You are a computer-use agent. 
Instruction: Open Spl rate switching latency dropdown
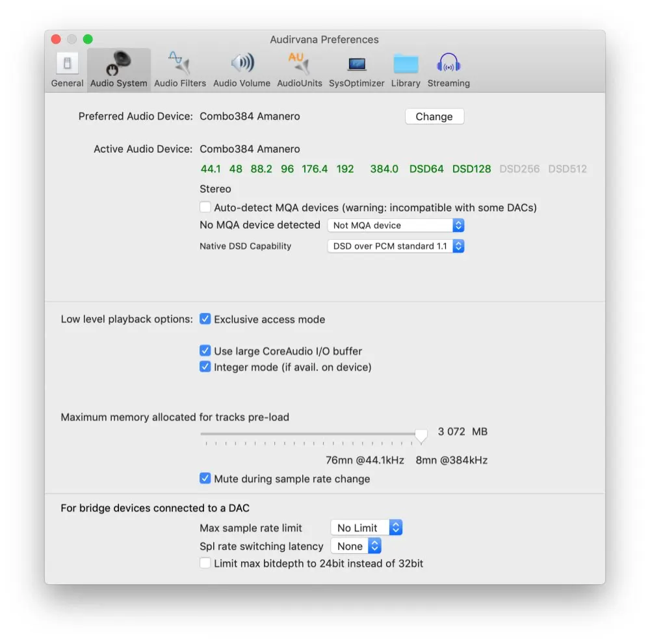click(x=356, y=546)
